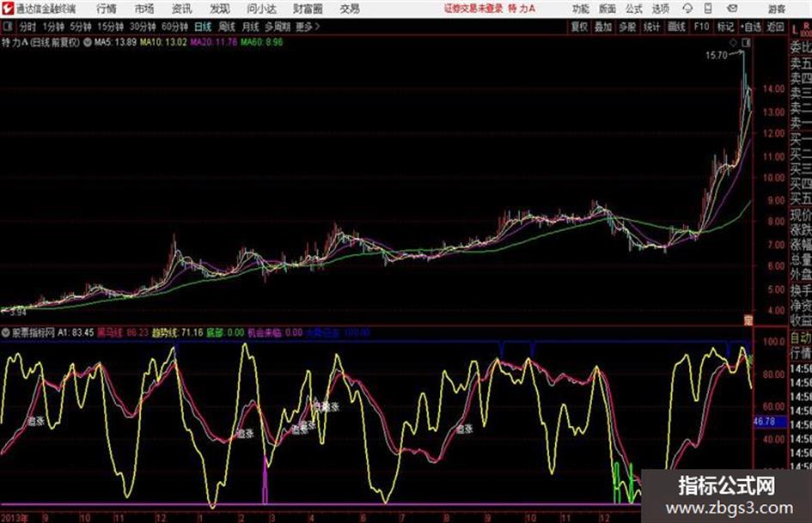The height and width of the screenshot is (523, 812).
Task: Select the 日线 daily period tab
Action: click(203, 27)
